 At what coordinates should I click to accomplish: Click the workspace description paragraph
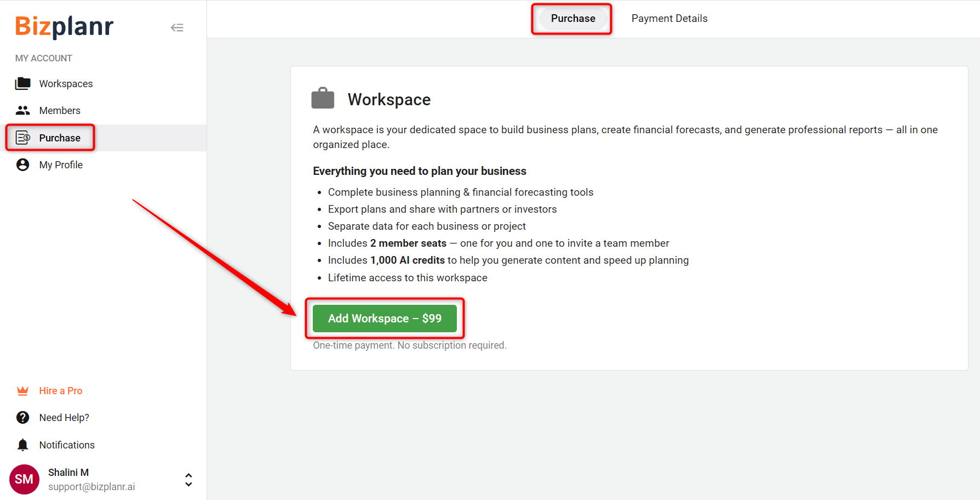tap(626, 137)
